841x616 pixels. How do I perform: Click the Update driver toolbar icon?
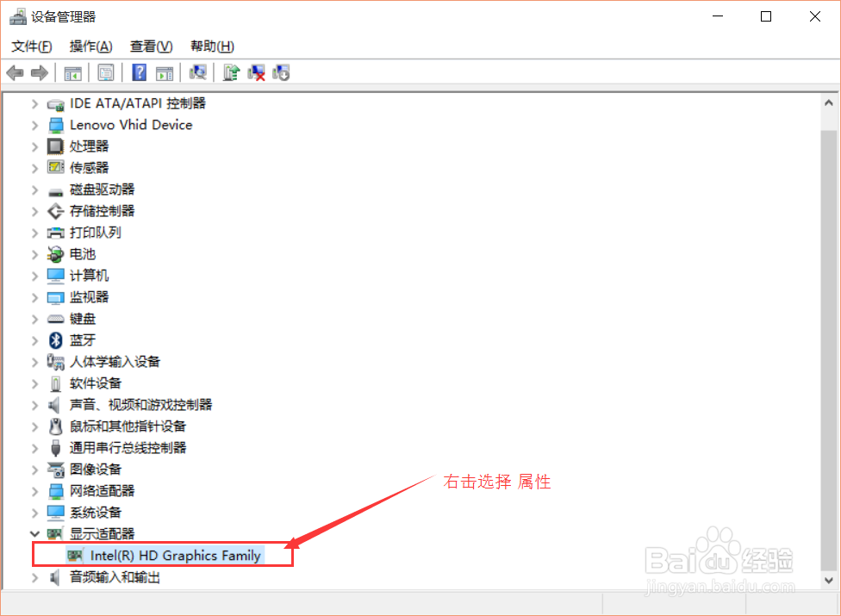coord(231,72)
